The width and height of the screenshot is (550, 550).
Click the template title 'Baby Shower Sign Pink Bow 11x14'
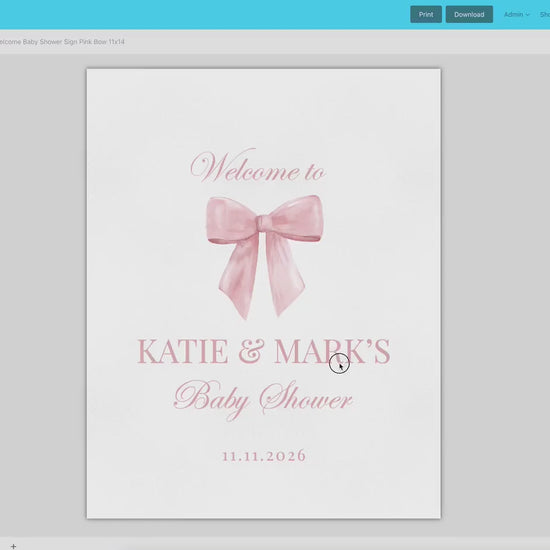click(73, 42)
